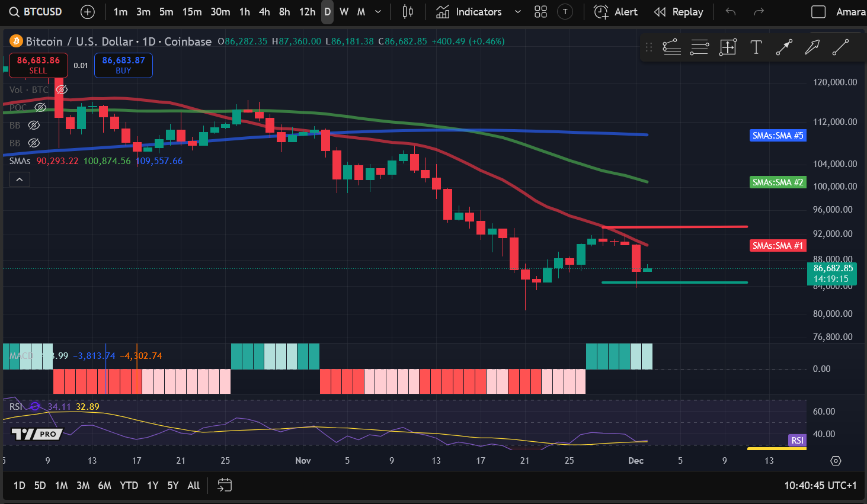This screenshot has height=504, width=867.
Task: Open the go-to-date calendar icon
Action: point(225,485)
